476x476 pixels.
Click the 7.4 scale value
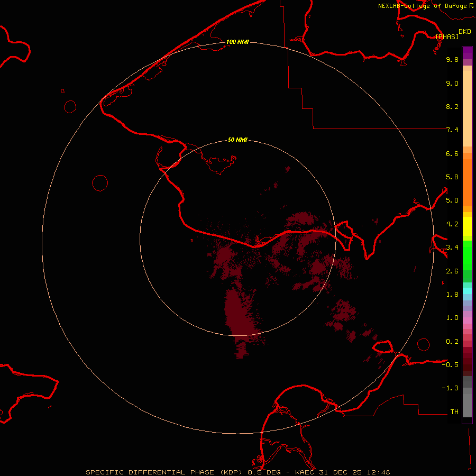click(x=452, y=130)
